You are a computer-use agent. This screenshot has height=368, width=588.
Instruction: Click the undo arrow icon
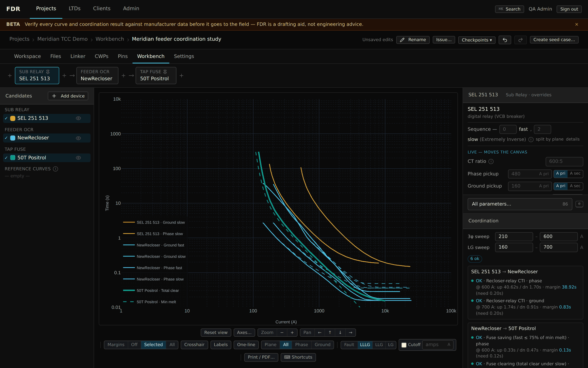pos(505,40)
